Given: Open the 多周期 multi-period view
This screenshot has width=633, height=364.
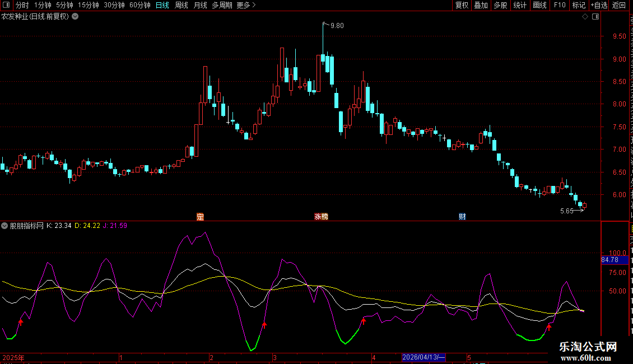Looking at the screenshot, I should [x=222, y=5].
